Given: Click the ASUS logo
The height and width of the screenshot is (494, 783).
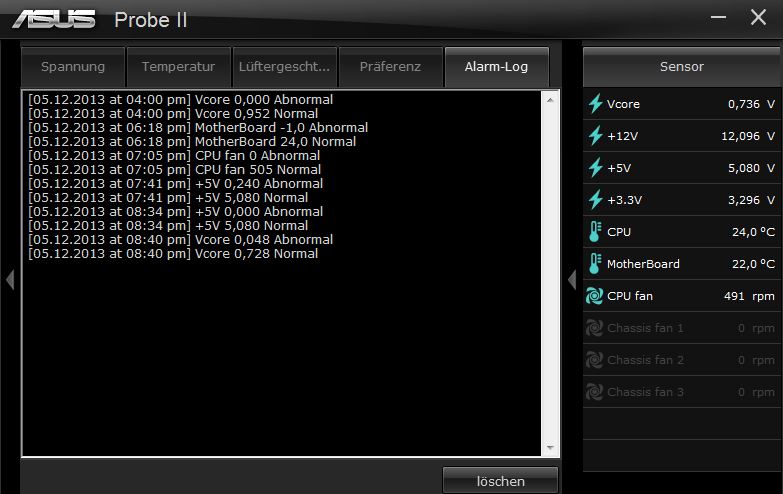Looking at the screenshot, I should pyautogui.click(x=54, y=19).
